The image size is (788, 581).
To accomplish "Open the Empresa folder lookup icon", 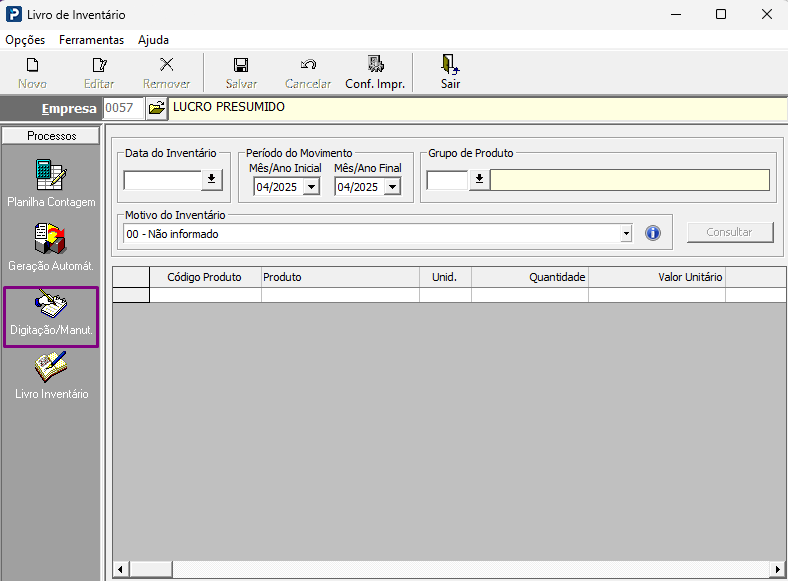I will point(156,108).
